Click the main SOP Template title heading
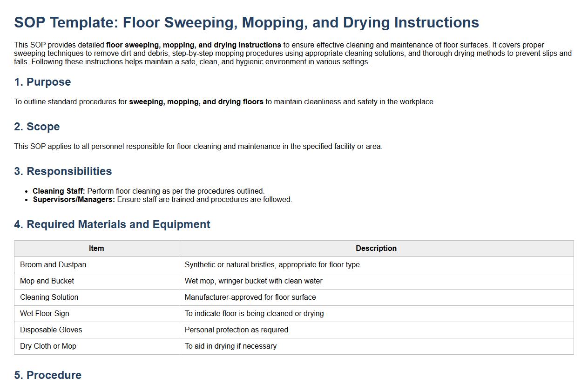The image size is (588, 391). pos(246,22)
